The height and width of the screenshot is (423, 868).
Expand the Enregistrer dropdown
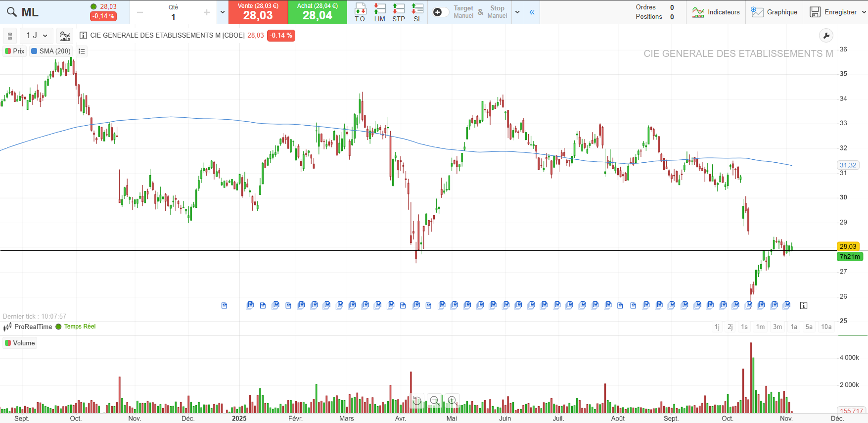864,12
